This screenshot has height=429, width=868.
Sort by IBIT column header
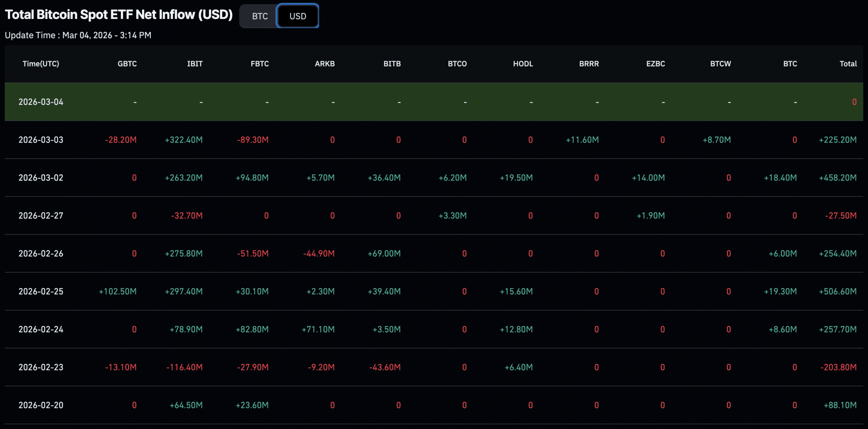tap(195, 64)
